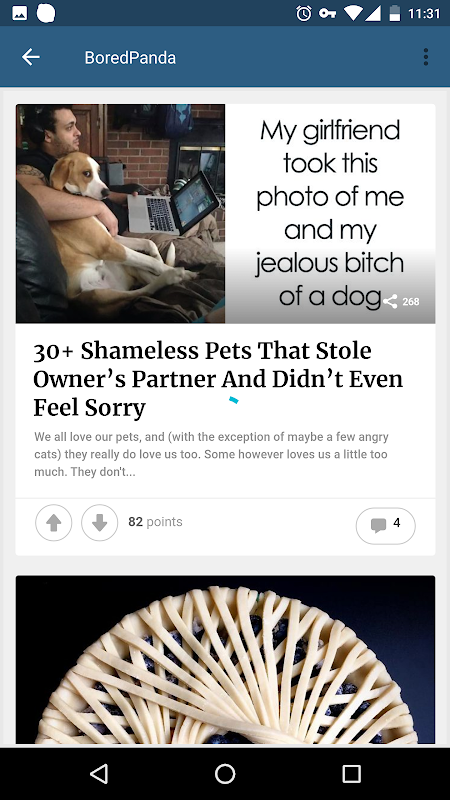The image size is (450, 800).
Task: Tap the alarm clock status icon
Action: [x=304, y=13]
